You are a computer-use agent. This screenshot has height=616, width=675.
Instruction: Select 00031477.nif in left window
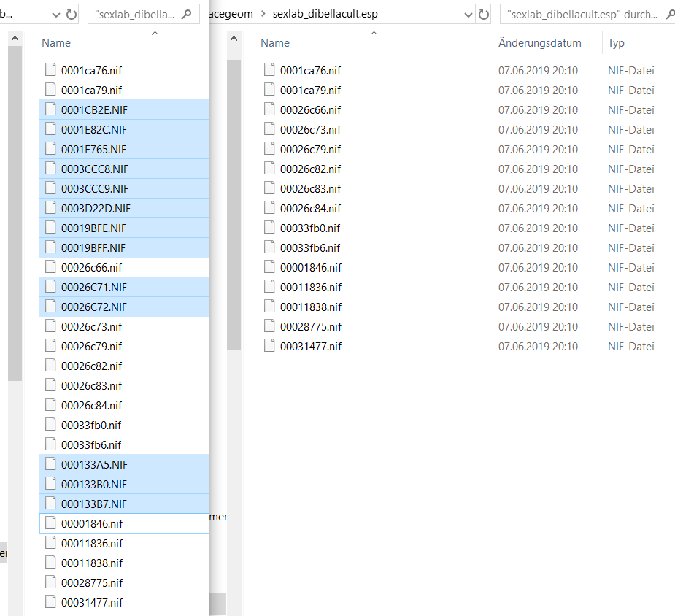click(124, 603)
